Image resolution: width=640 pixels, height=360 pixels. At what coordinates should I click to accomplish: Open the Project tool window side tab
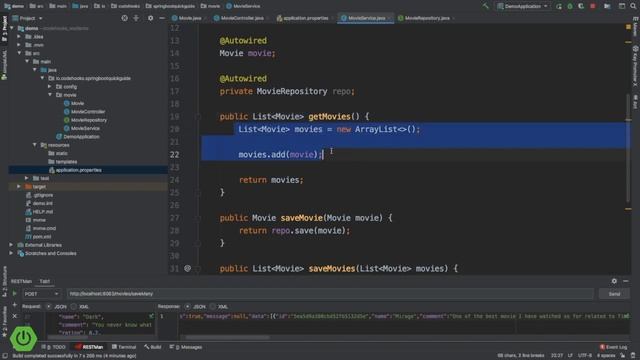coord(4,29)
